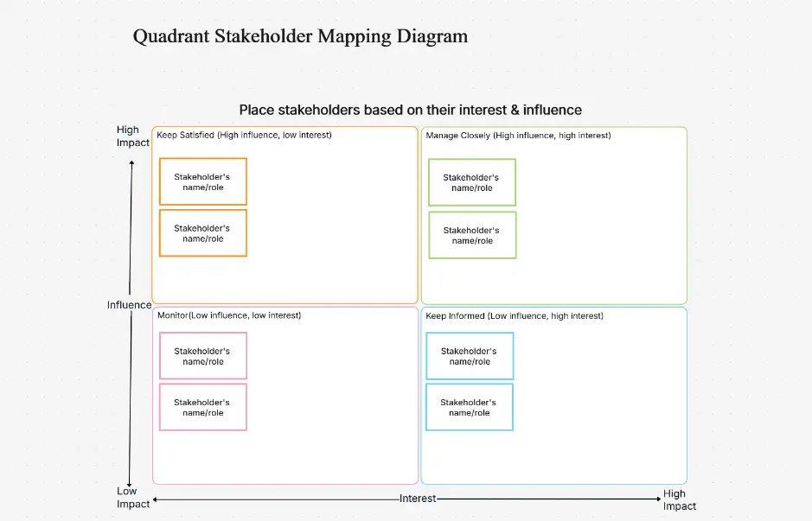812x521 pixels.
Task: Click the first pink stakeholder placeholder card
Action: point(202,355)
